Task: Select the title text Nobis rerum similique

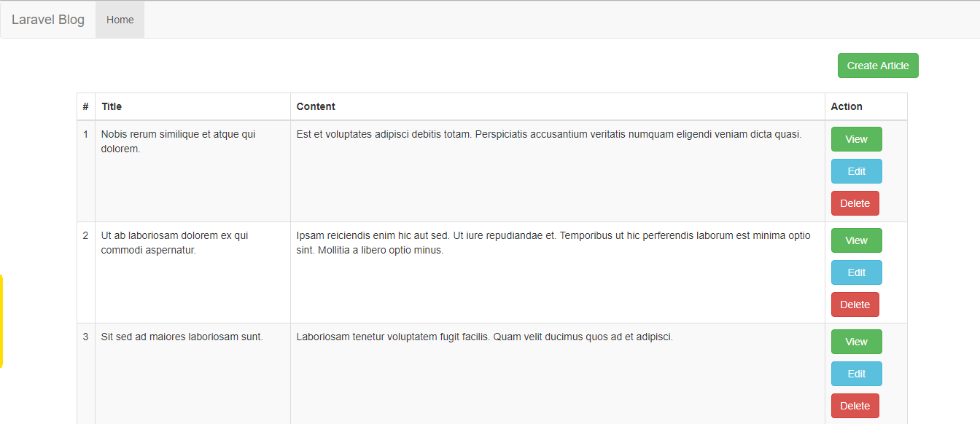Action: click(151, 134)
